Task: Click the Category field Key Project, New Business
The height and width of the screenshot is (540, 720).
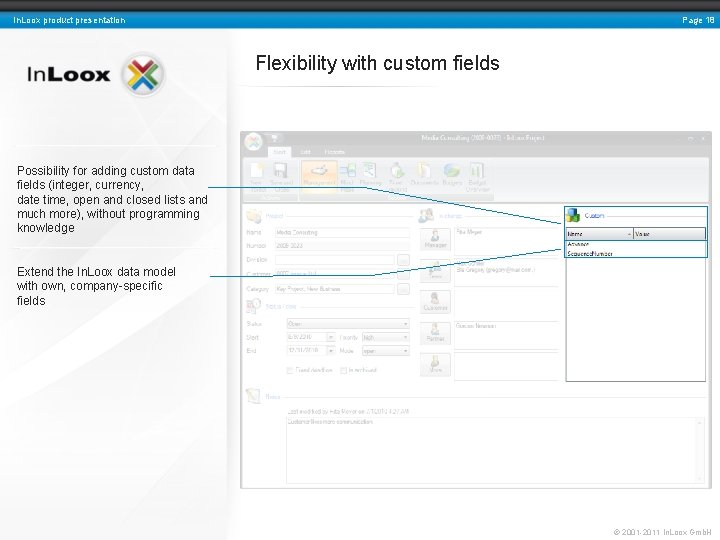Action: point(334,289)
